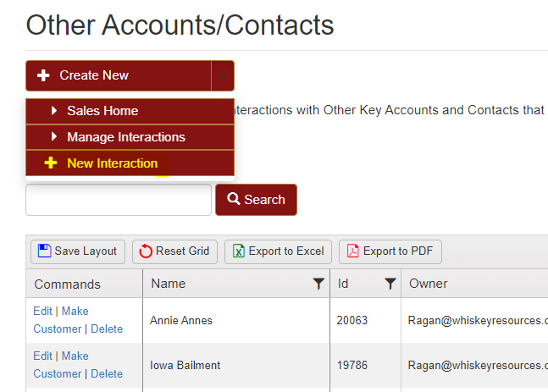Screen dimensions: 548x392
Task: Sort by the Owner column header
Action: point(428,284)
